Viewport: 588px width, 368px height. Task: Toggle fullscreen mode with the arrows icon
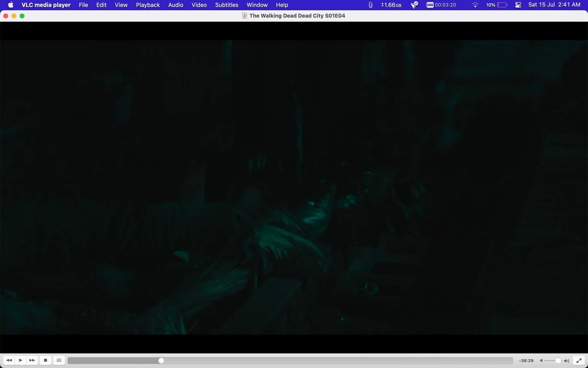click(579, 360)
